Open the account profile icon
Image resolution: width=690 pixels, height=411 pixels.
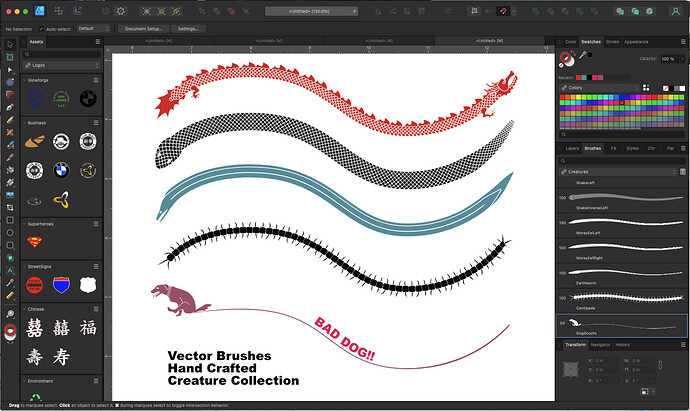pos(674,11)
